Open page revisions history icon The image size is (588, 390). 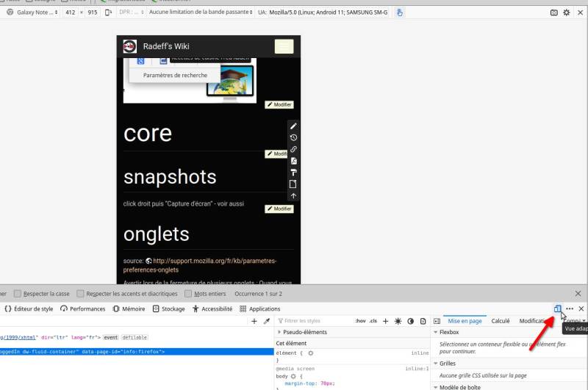(x=293, y=137)
